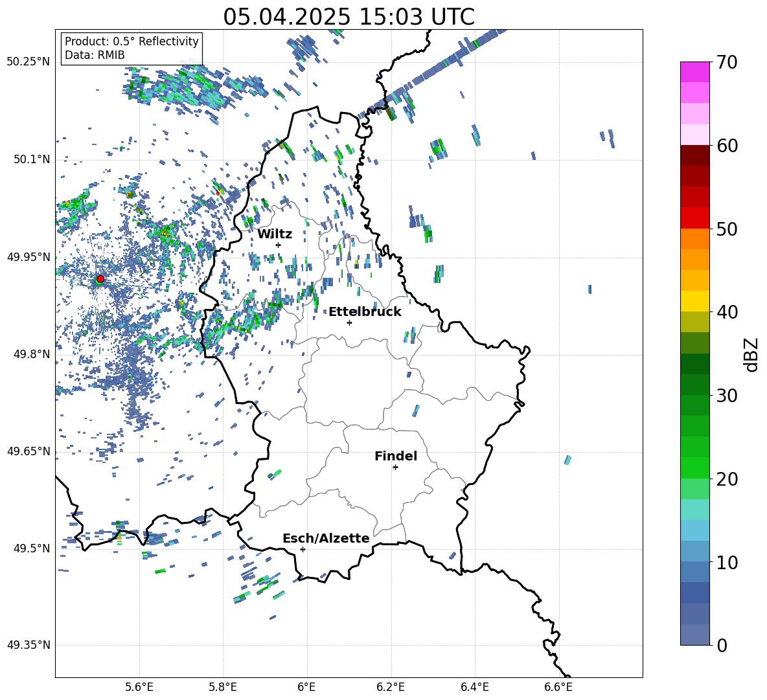
Task: Click the 50.1°N latitude tick label
Action: 31,159
